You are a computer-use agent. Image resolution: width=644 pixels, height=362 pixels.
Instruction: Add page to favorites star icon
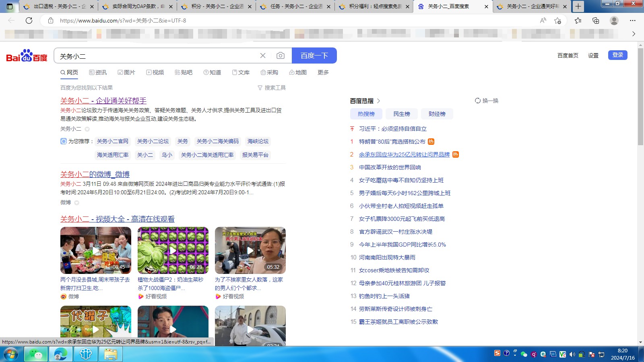557,21
